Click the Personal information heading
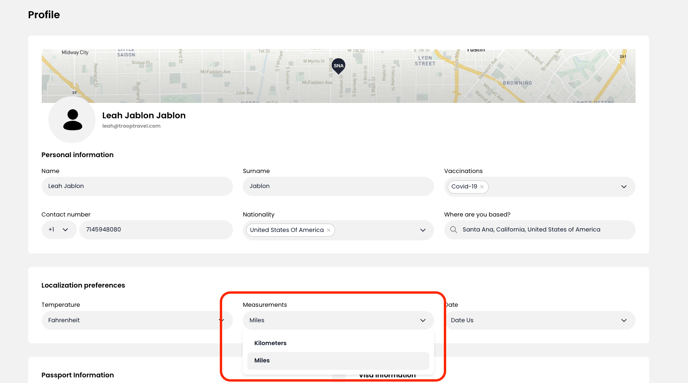The width and height of the screenshot is (688, 383). [x=77, y=155]
